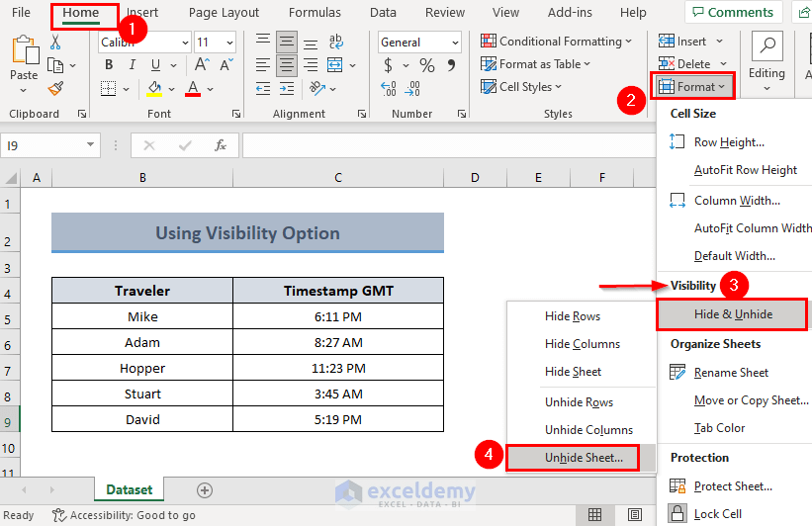
Task: Toggle Bold formatting
Action: click(x=108, y=64)
